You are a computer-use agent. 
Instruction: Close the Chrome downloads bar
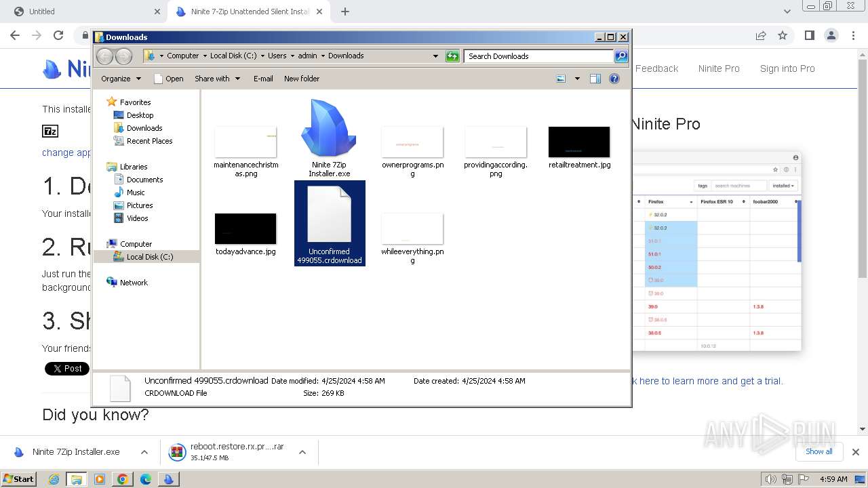(856, 452)
